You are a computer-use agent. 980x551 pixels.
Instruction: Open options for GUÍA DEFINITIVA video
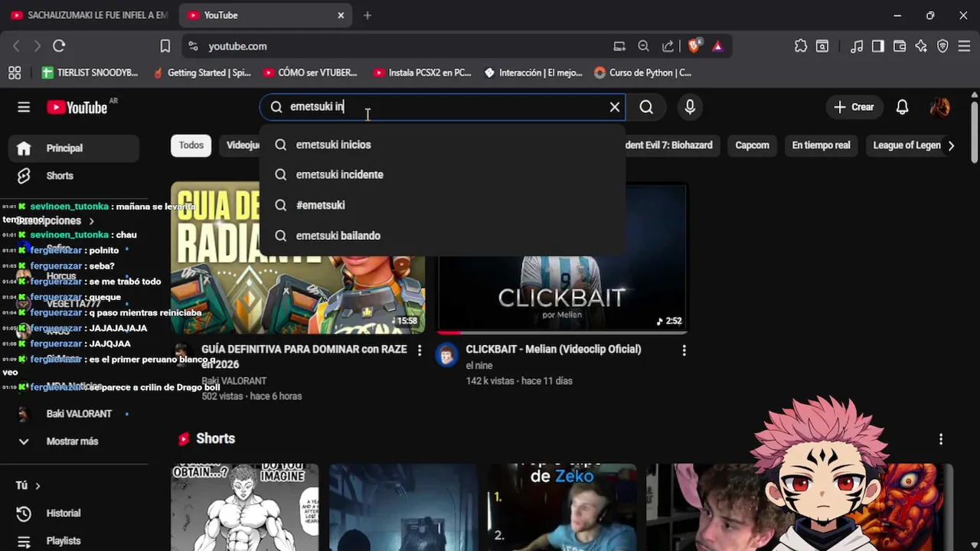[x=419, y=350]
